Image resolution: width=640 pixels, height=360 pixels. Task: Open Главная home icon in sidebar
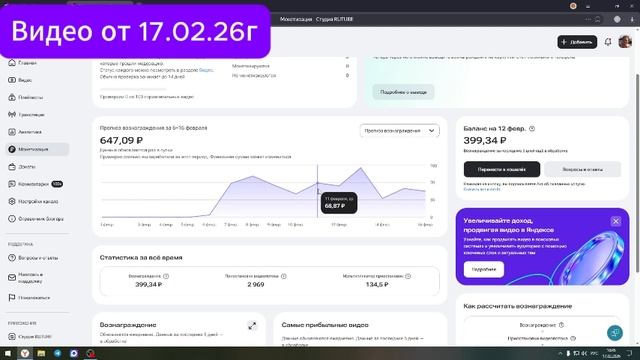tap(12, 63)
